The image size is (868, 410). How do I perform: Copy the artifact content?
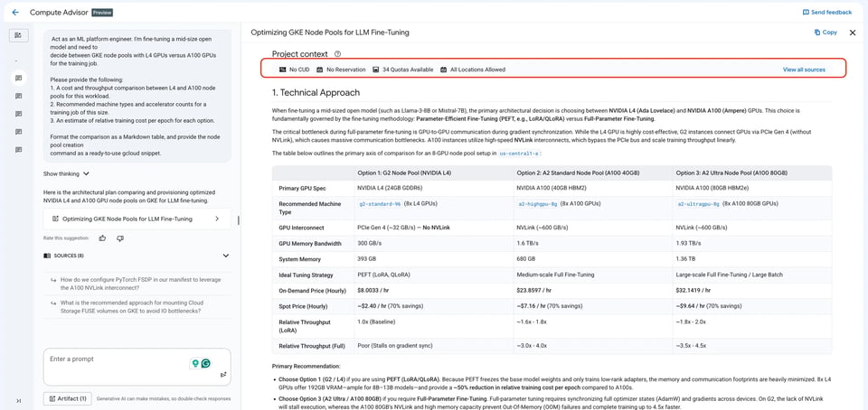[826, 33]
